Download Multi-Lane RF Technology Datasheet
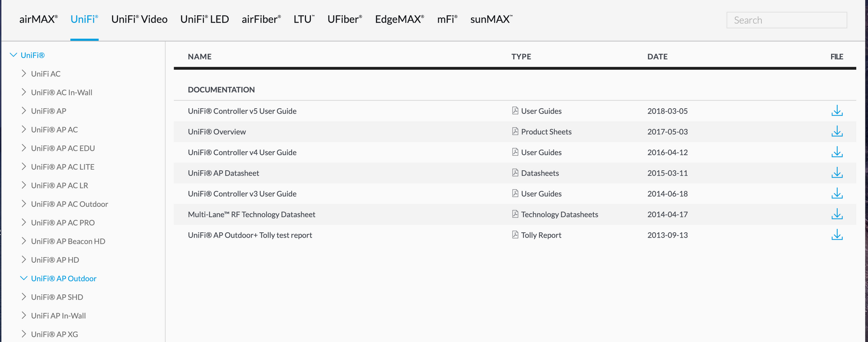 pyautogui.click(x=837, y=215)
